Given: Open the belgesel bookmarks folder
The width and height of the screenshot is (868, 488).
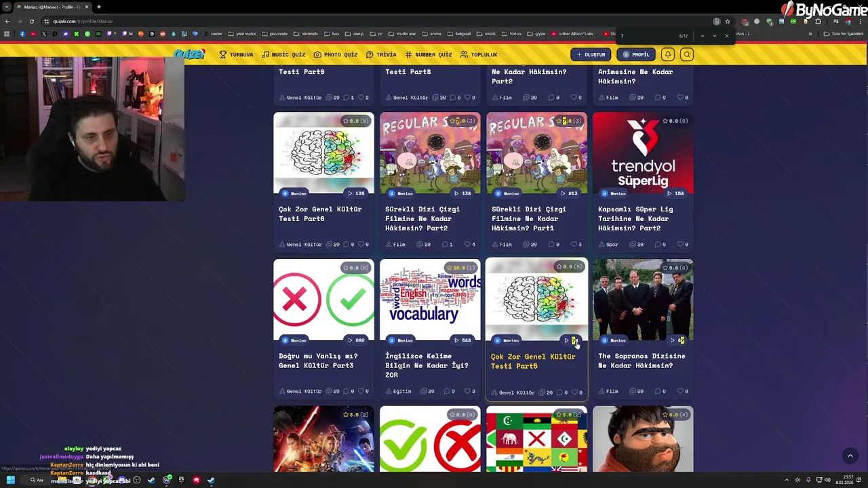Looking at the screenshot, I should click(460, 34).
